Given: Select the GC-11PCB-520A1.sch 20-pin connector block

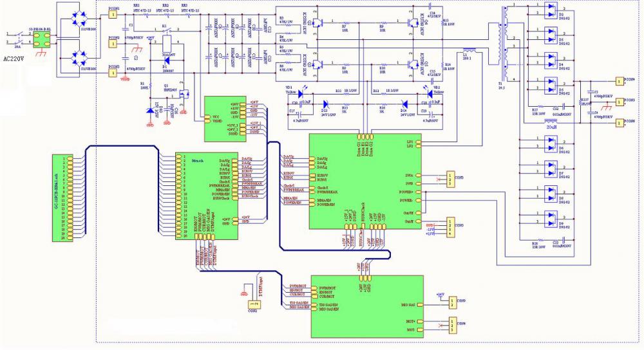Looking at the screenshot, I should click(62, 198).
